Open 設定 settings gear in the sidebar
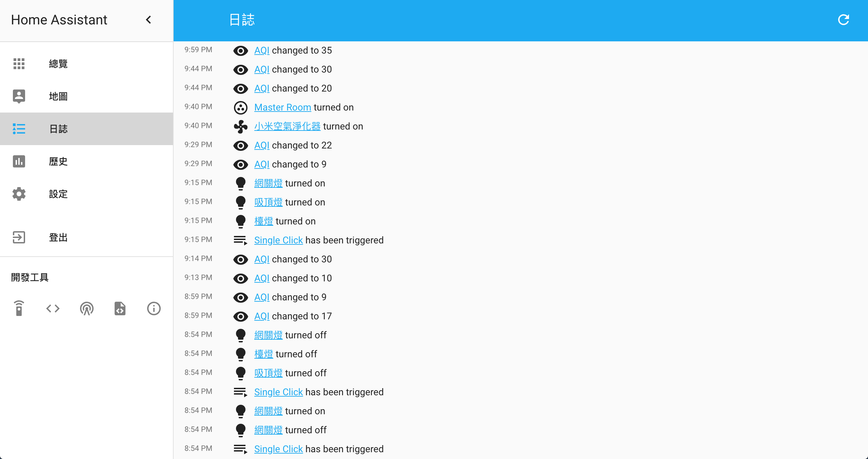868x459 pixels. (86, 194)
